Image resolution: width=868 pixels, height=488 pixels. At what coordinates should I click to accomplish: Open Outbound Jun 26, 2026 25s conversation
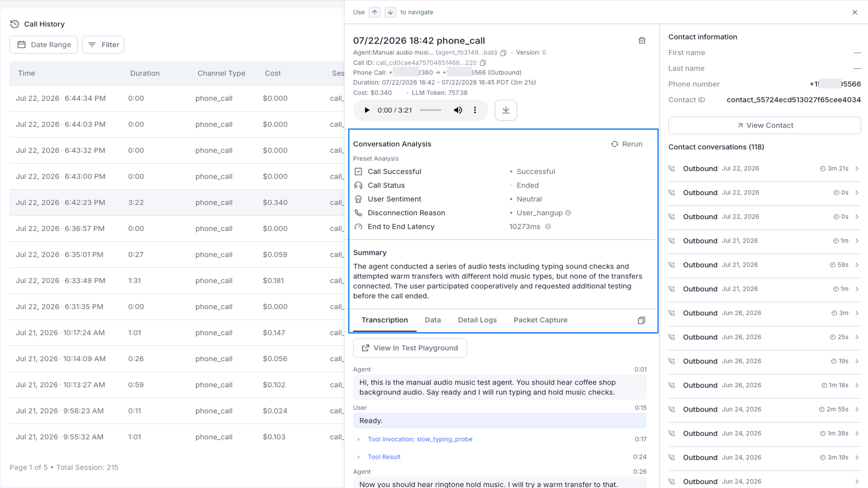tap(764, 337)
